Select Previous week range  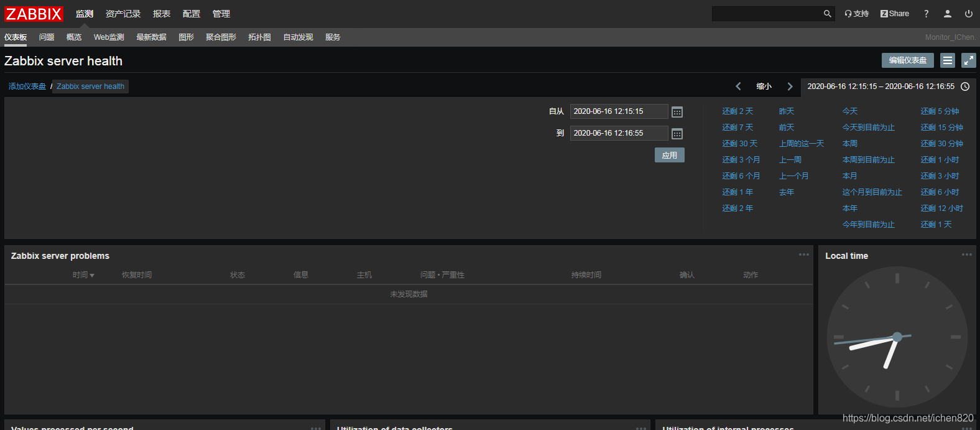coord(790,160)
